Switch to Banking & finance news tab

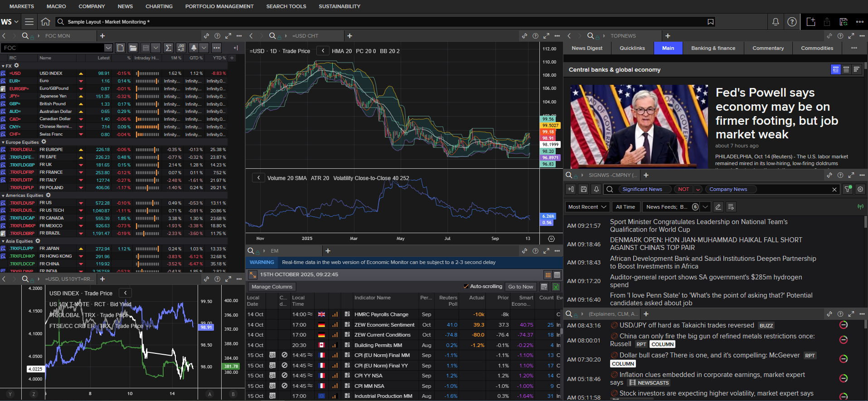point(713,48)
